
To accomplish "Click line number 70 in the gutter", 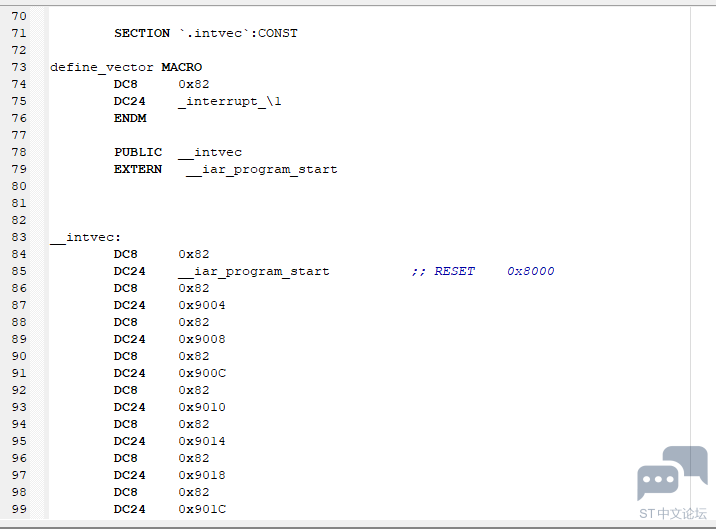I will click(x=19, y=16).
